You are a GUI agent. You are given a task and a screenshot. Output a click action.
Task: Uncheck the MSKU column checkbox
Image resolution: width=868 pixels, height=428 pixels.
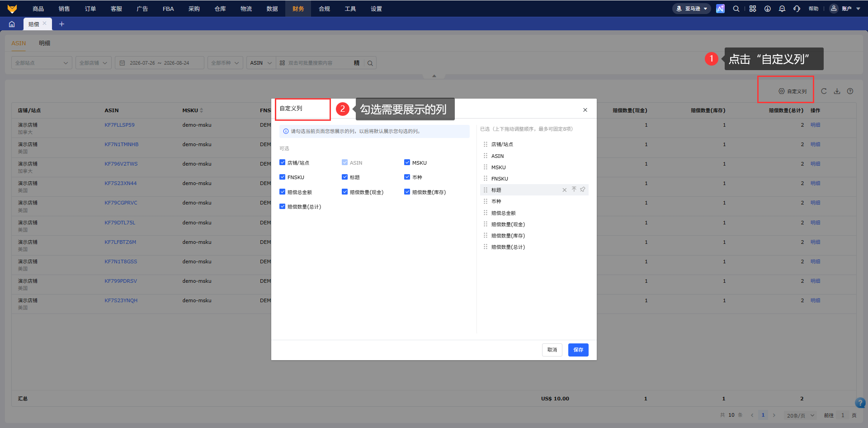point(407,162)
